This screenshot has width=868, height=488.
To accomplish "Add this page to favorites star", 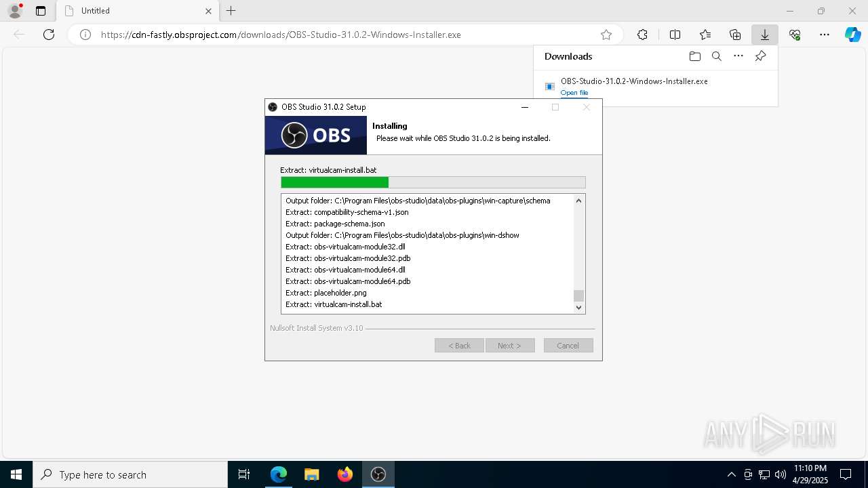I will 606,35.
